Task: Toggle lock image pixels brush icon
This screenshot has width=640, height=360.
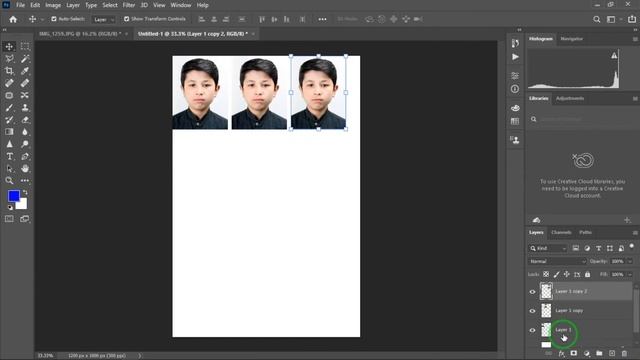Action: tap(556, 274)
